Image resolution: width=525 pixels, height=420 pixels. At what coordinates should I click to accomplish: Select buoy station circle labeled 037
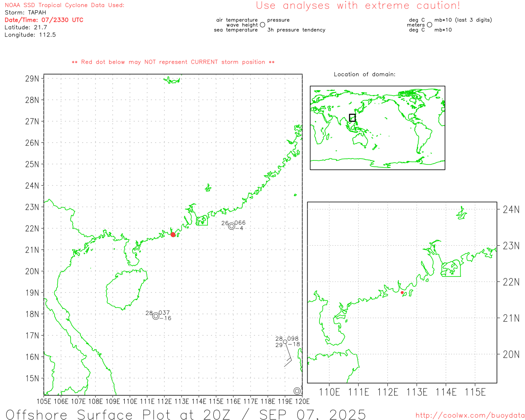click(x=156, y=316)
